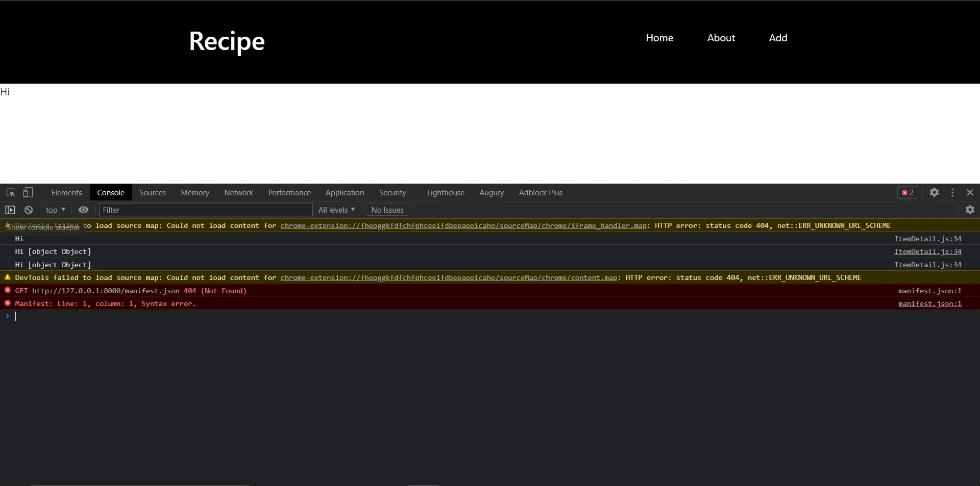The image size is (980, 486).
Task: Select the Console tab
Action: tap(111, 193)
